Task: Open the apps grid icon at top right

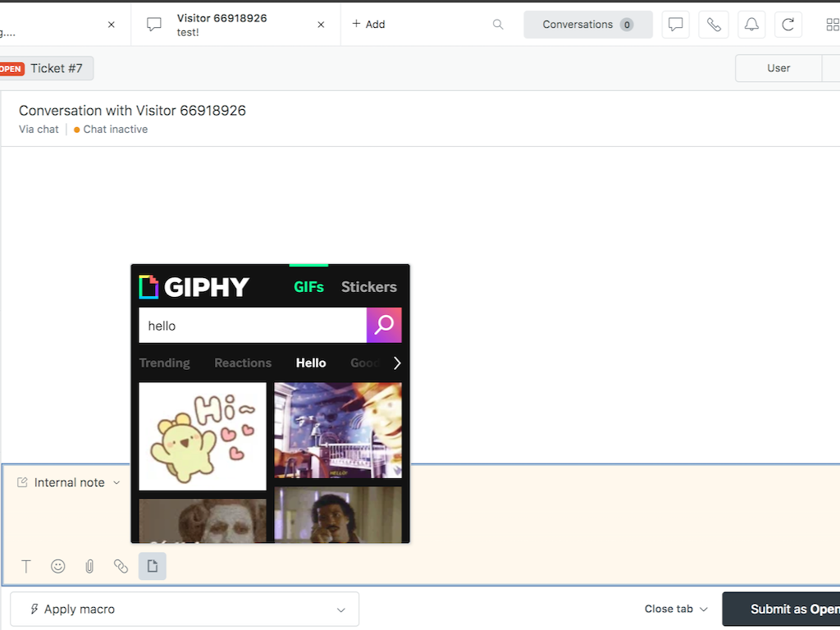Action: 832,24
